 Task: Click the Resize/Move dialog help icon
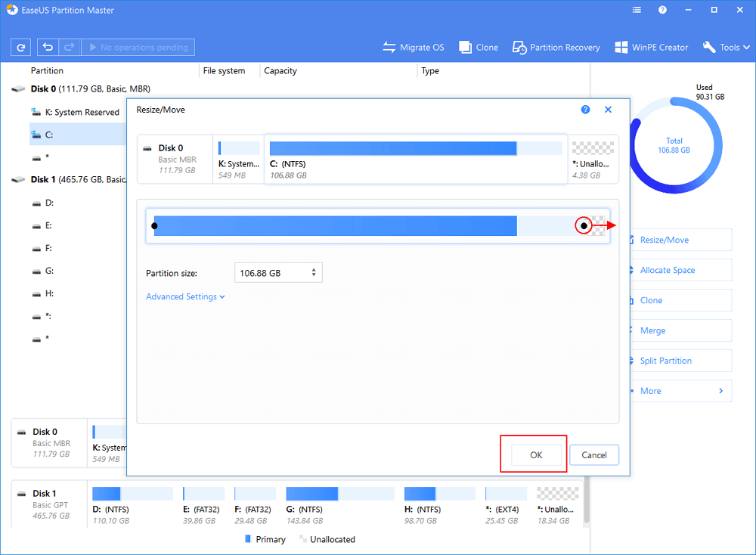585,110
